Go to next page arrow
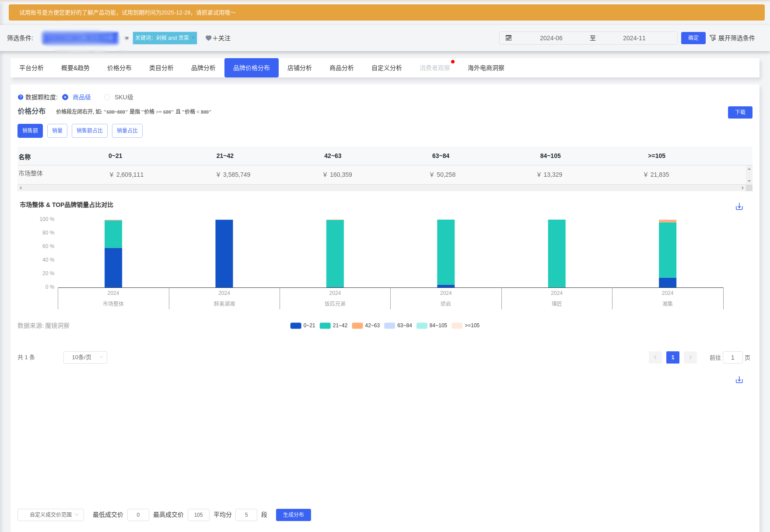 [x=690, y=357]
